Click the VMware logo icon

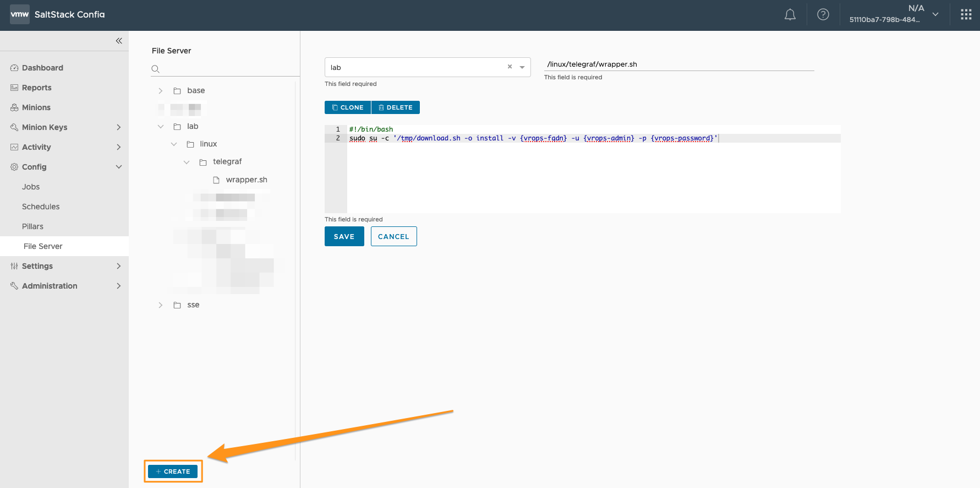[20, 14]
